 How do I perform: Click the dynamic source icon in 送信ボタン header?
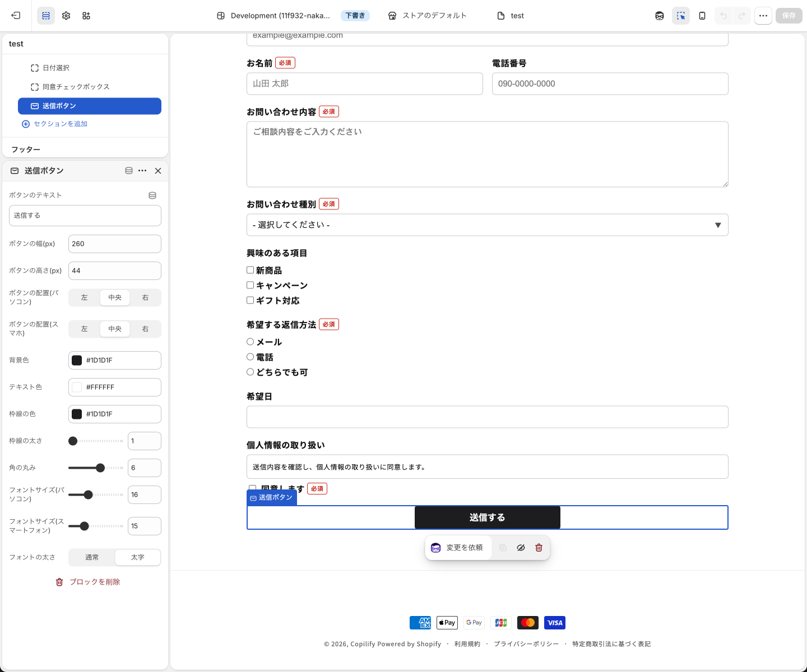click(x=129, y=171)
